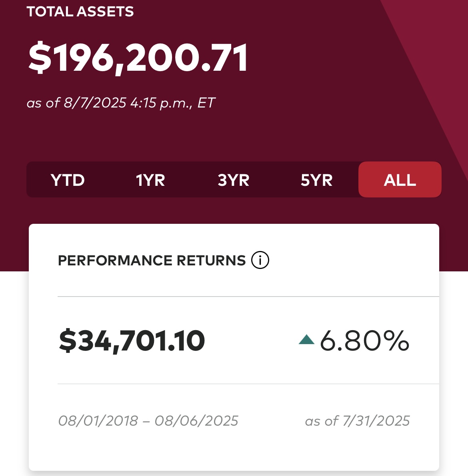Click the divider line above the date range
The height and width of the screenshot is (476, 468).
248,384
